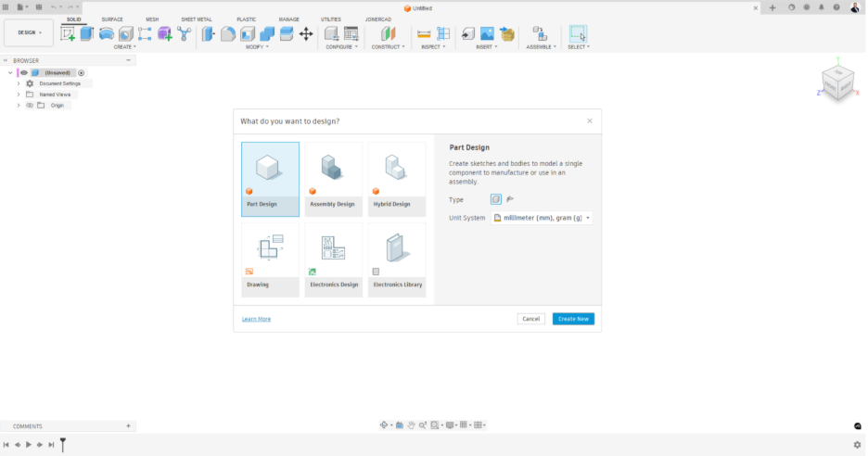The image size is (868, 456).
Task: Open the Configure menu dropdown
Action: coord(341,47)
